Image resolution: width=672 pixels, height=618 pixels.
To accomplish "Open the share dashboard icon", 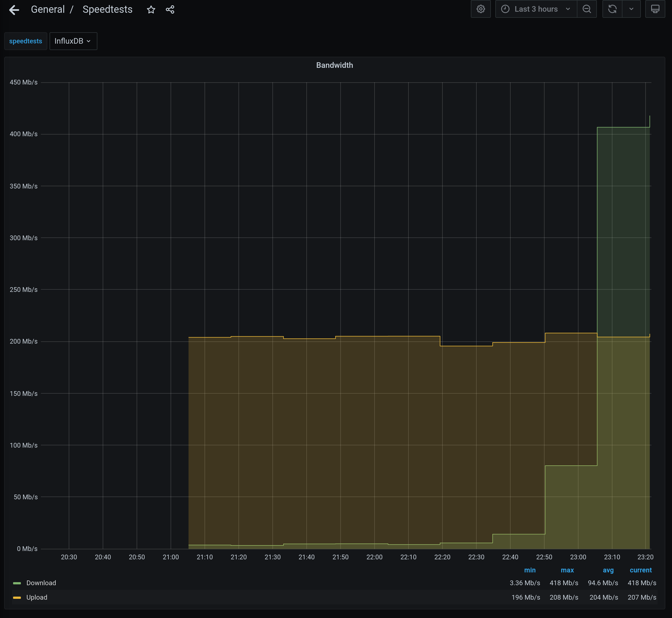I will click(170, 10).
